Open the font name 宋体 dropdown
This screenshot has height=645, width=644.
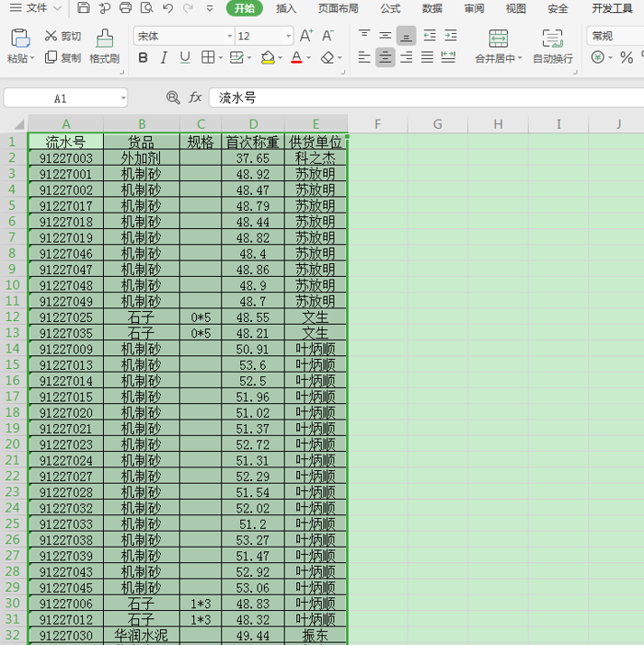pyautogui.click(x=230, y=36)
